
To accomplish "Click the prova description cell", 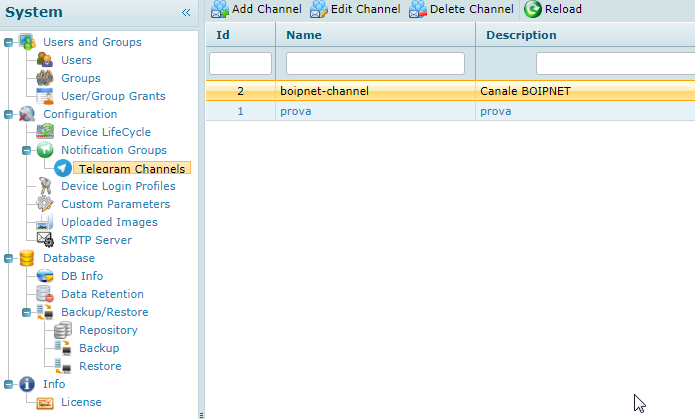I will (x=496, y=111).
